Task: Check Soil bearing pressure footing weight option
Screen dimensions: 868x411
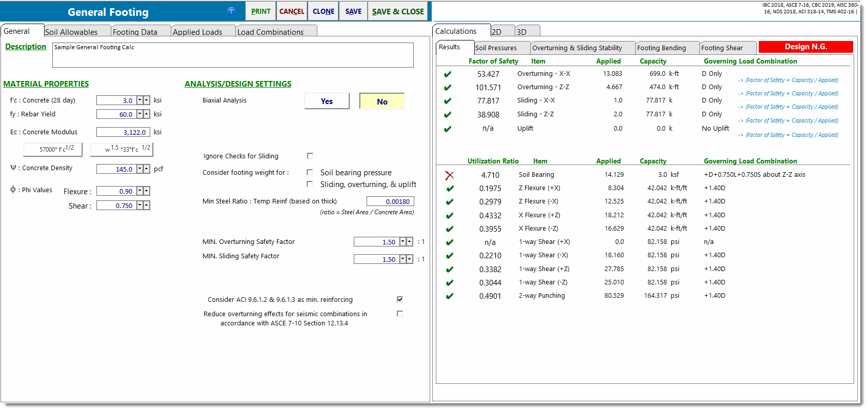Action: tap(310, 172)
